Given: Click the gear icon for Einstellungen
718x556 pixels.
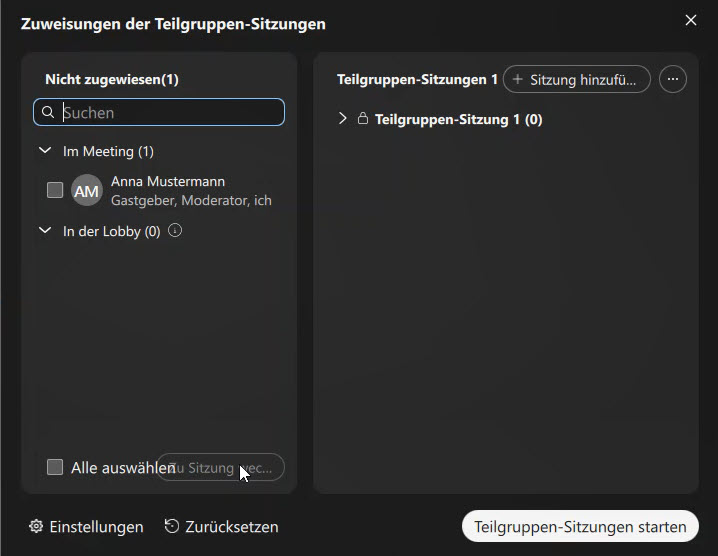Looking at the screenshot, I should tap(36, 526).
